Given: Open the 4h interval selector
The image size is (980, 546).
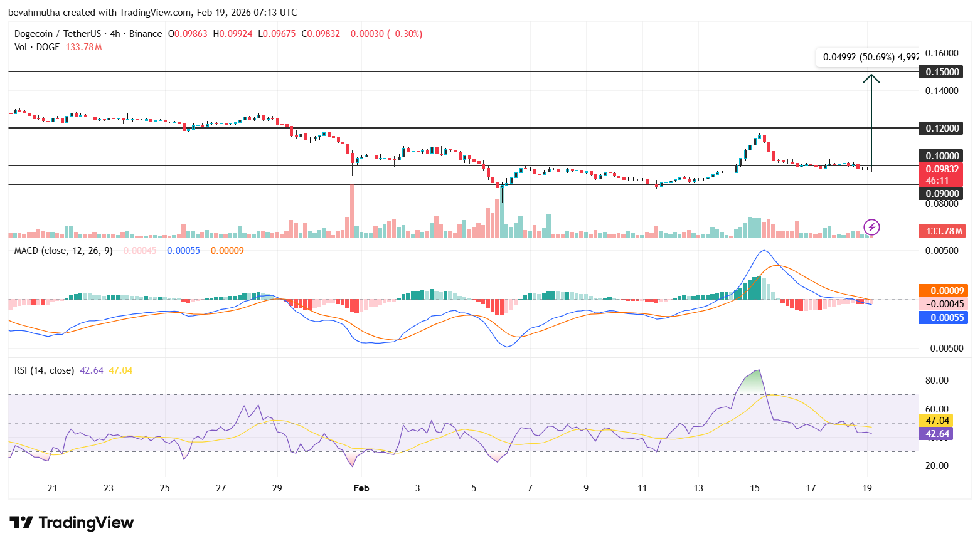Looking at the screenshot, I should coord(113,33).
